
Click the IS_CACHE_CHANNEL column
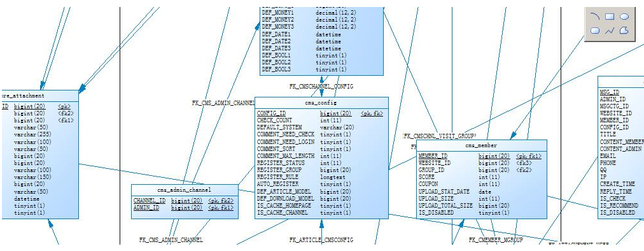pos(282,213)
